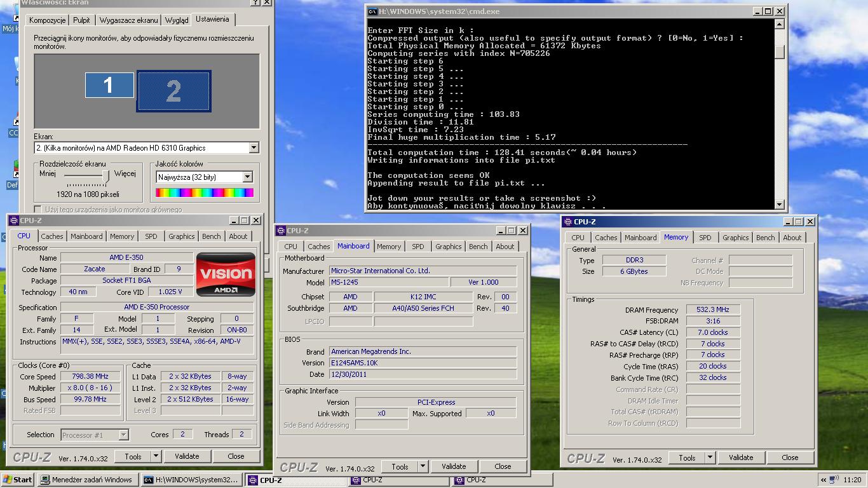The image size is (868, 488).
Task: Click Validate in left CPU-Z window
Action: 187,456
